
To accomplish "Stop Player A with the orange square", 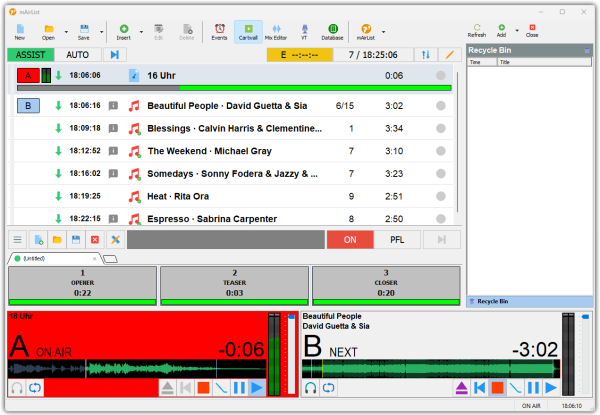I will click(x=203, y=388).
